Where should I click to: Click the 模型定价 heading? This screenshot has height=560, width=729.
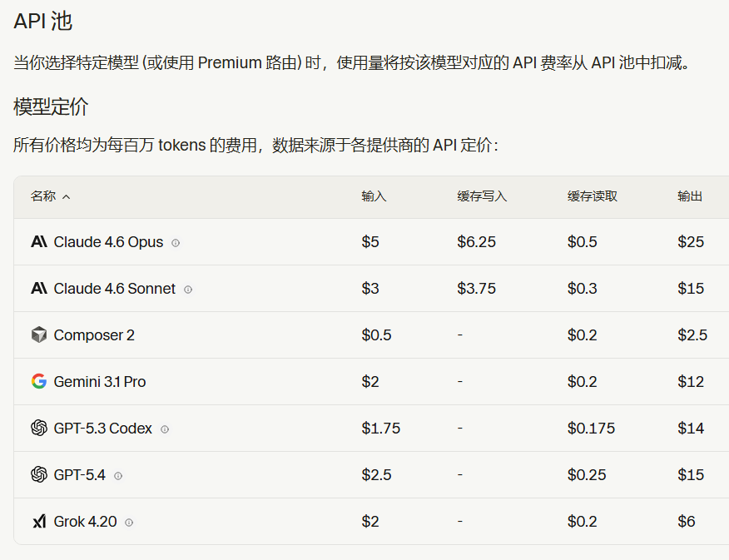(51, 107)
